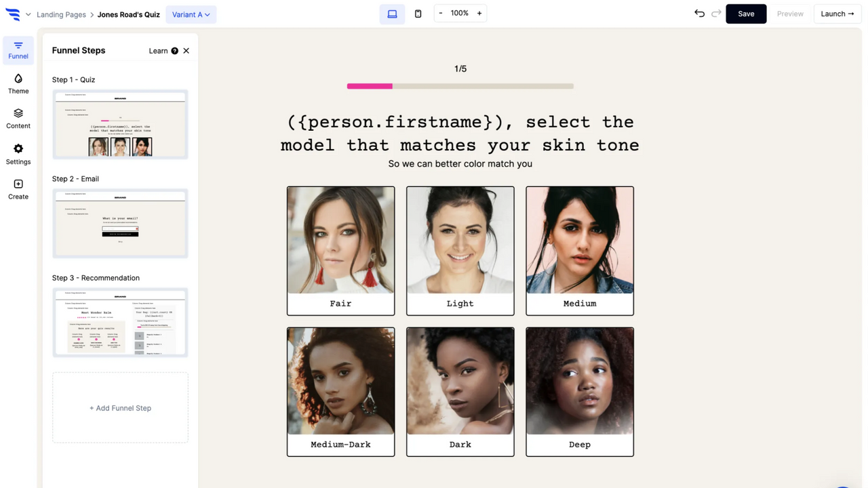Click the Launch button
This screenshot has width=868, height=488.
pos(837,14)
